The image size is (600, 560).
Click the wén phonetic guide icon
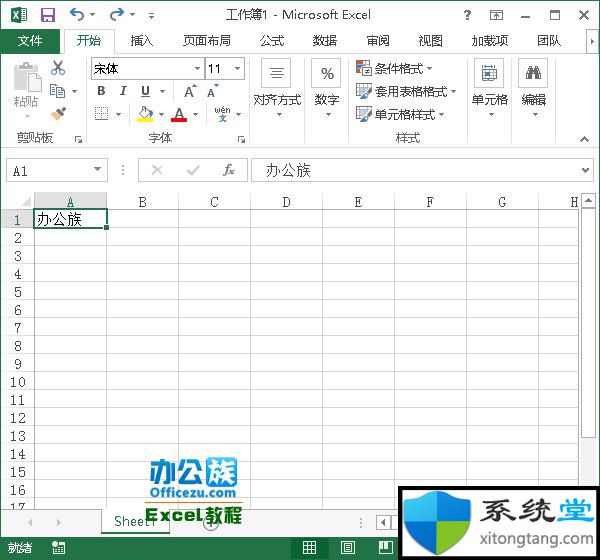pos(222,114)
